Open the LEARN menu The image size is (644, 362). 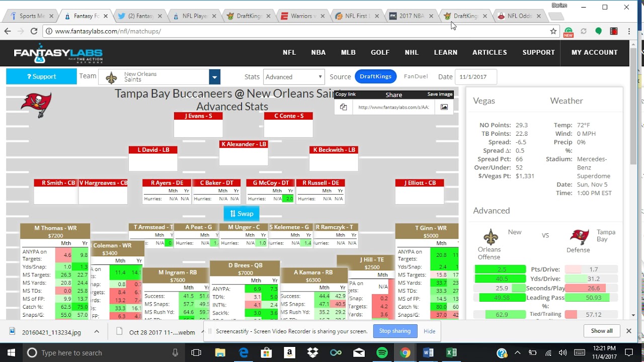coord(446,52)
